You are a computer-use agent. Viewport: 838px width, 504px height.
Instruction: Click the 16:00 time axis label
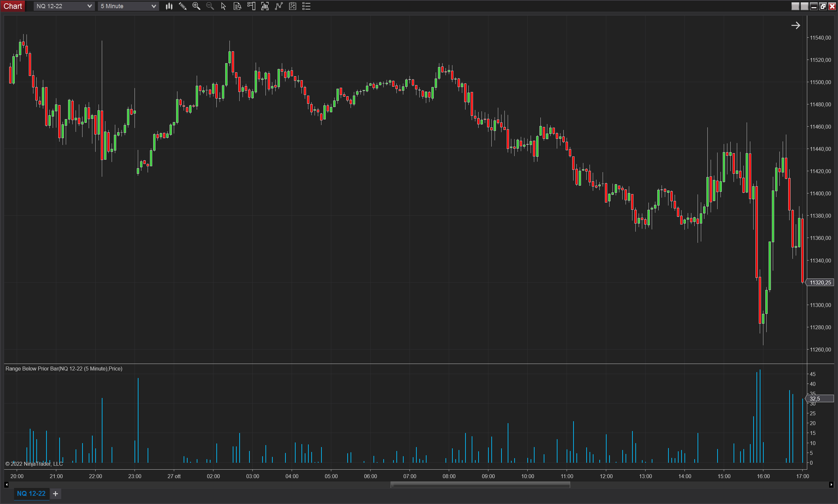763,477
